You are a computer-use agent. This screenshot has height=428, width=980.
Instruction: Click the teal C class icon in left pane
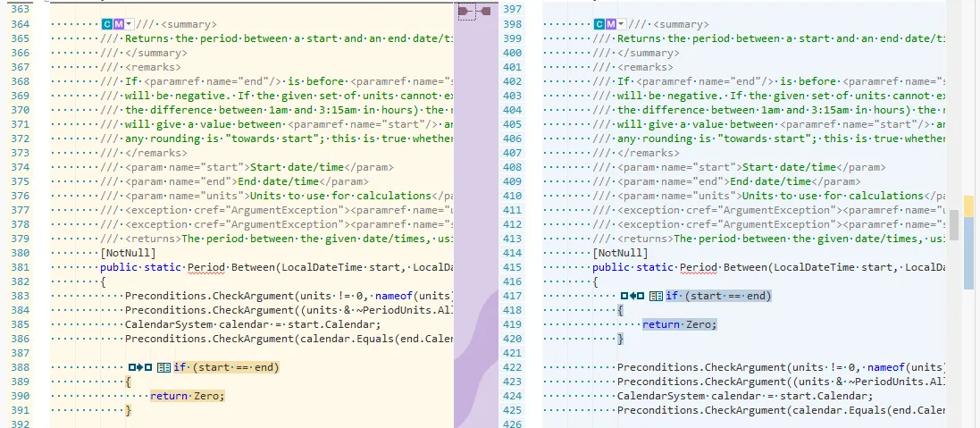point(107,24)
